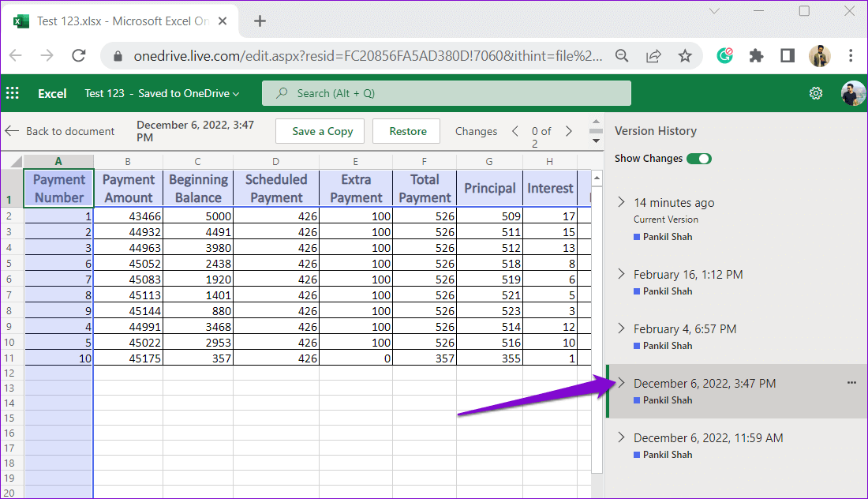The image size is (868, 499).
Task: Expand the February 4, 6:57 PM version
Action: [621, 328]
